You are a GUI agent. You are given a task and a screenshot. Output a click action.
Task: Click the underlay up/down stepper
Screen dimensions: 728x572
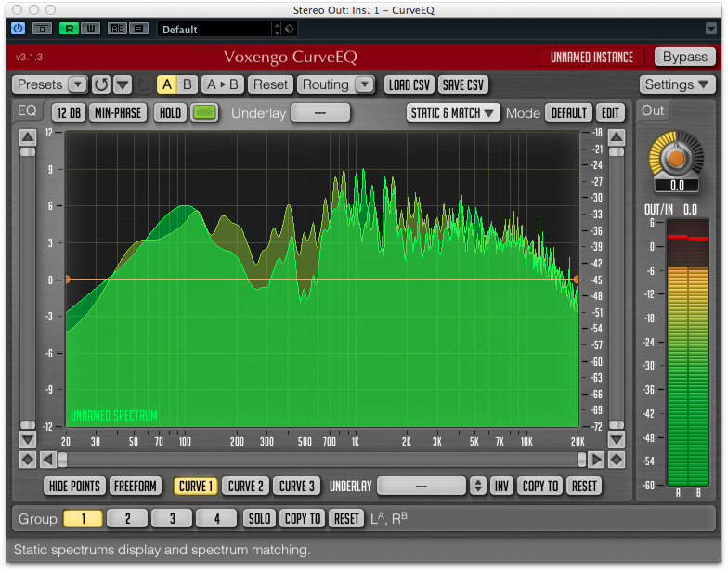477,487
